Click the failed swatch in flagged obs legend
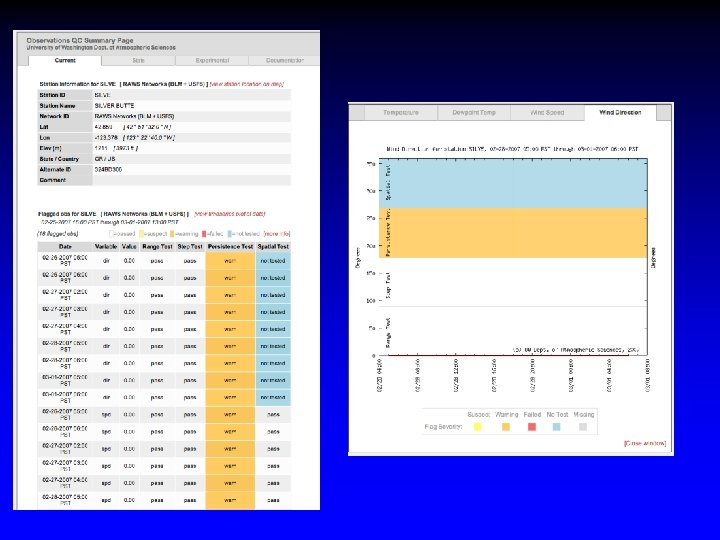The image size is (720, 540). tap(204, 234)
